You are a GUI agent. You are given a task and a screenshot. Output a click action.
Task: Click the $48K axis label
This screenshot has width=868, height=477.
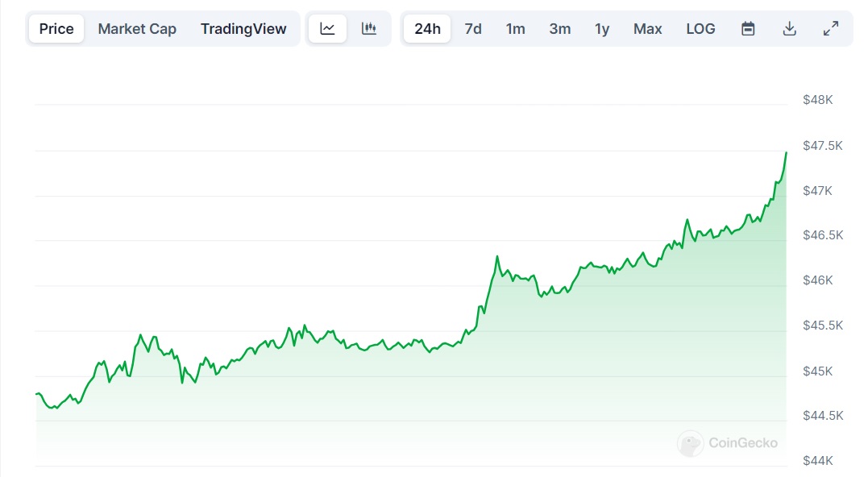tap(816, 100)
